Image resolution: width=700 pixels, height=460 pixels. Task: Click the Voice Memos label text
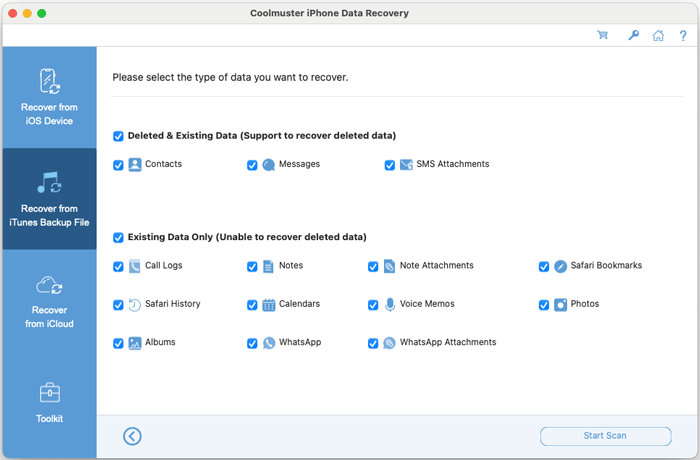point(427,304)
